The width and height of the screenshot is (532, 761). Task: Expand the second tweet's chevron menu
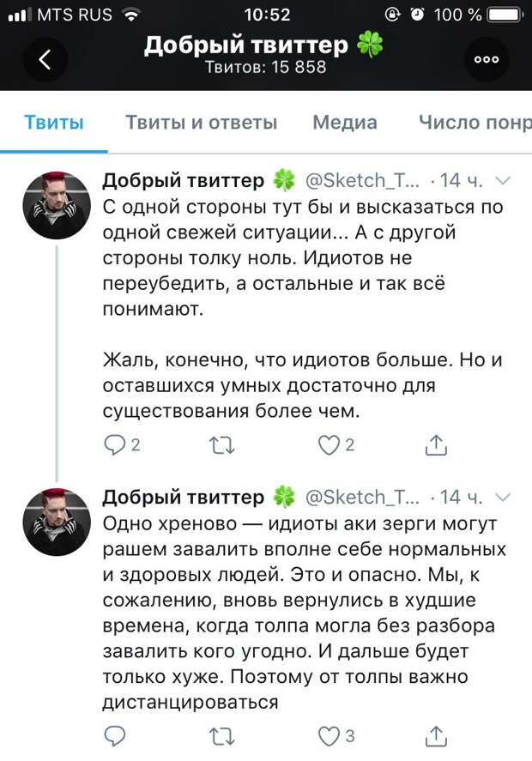504,497
